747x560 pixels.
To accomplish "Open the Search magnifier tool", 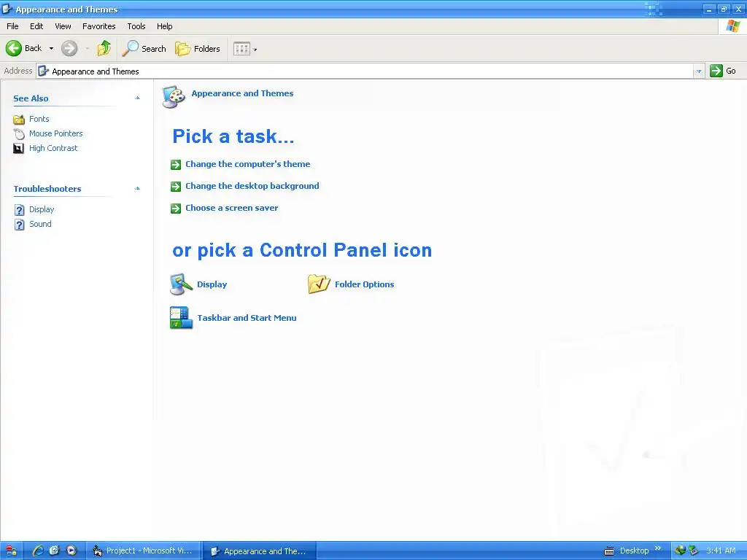I will 144,49.
